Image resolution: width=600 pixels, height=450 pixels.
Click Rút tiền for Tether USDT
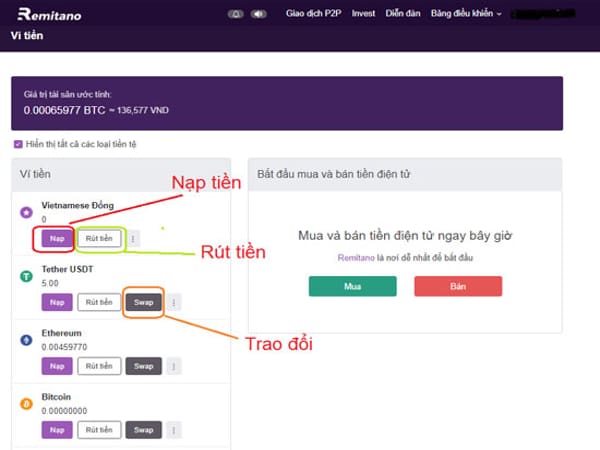click(x=99, y=303)
